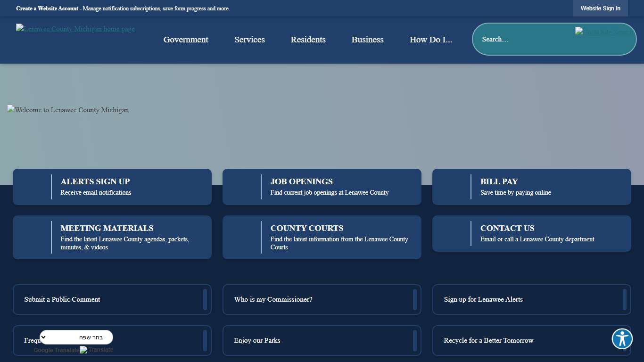Image resolution: width=644 pixels, height=362 pixels.
Task: Expand the Recycle for a Better Tomorrow arrow
Action: tap(625, 340)
